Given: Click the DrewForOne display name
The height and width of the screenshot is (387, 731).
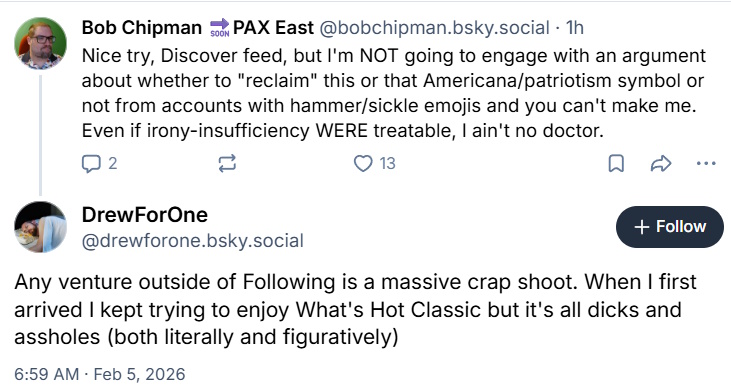Looking at the screenshot, I should click(x=145, y=215).
